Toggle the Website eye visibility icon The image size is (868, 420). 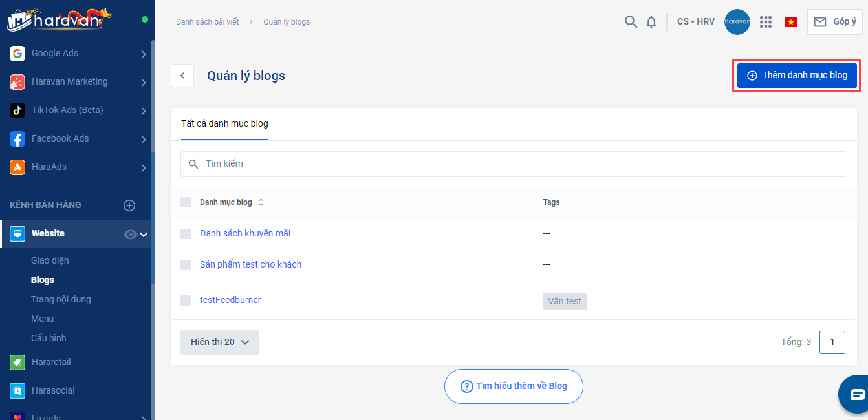click(x=130, y=235)
